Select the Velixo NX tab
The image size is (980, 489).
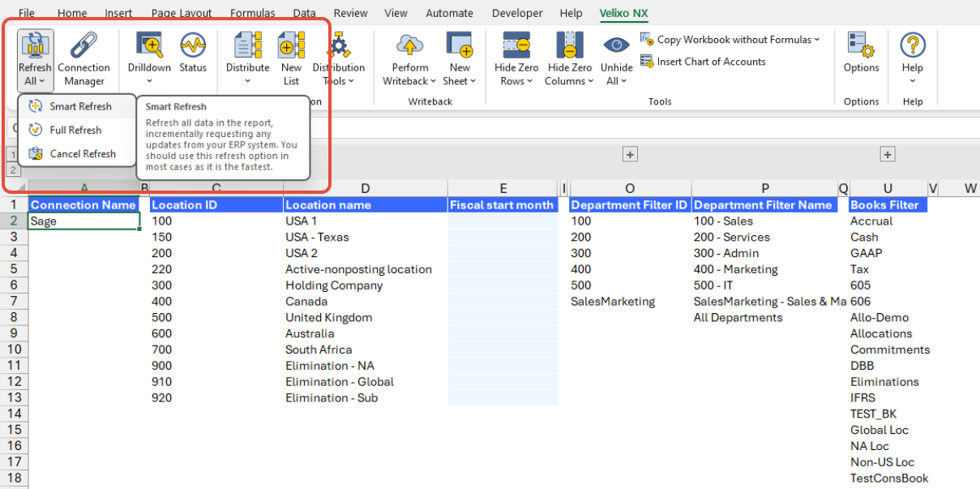(624, 13)
